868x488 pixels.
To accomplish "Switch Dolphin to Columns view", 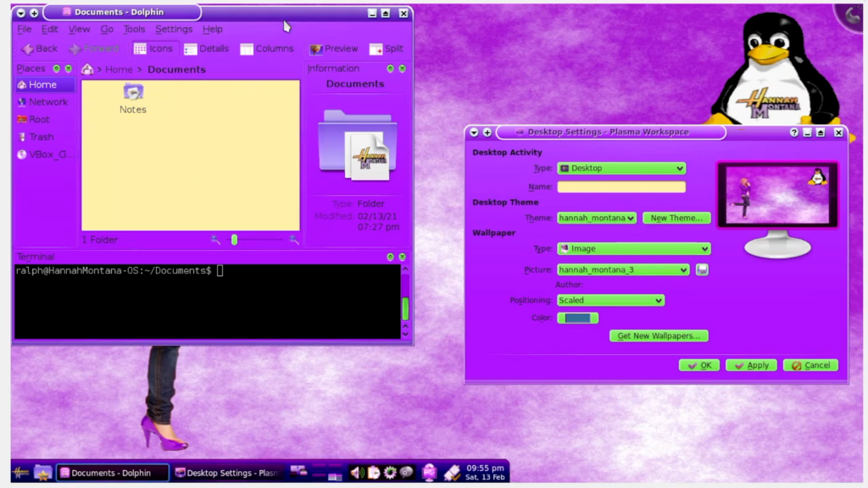I will 267,48.
